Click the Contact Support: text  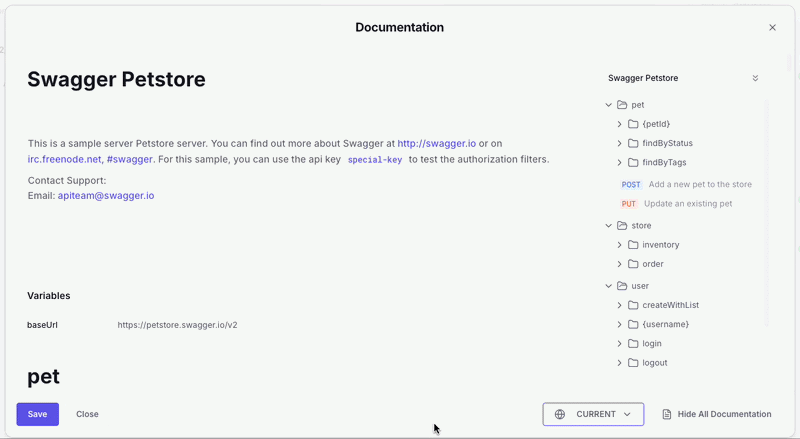[67, 181]
